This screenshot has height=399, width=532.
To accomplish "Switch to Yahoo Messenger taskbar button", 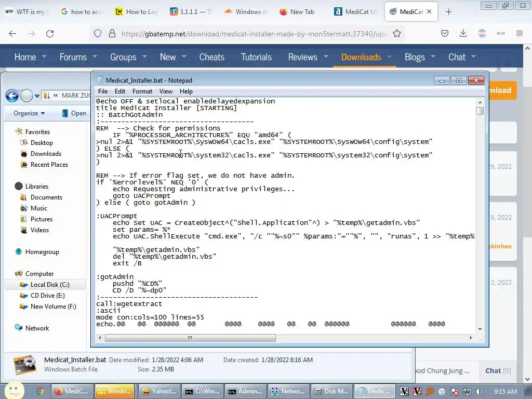I will coord(159,391).
